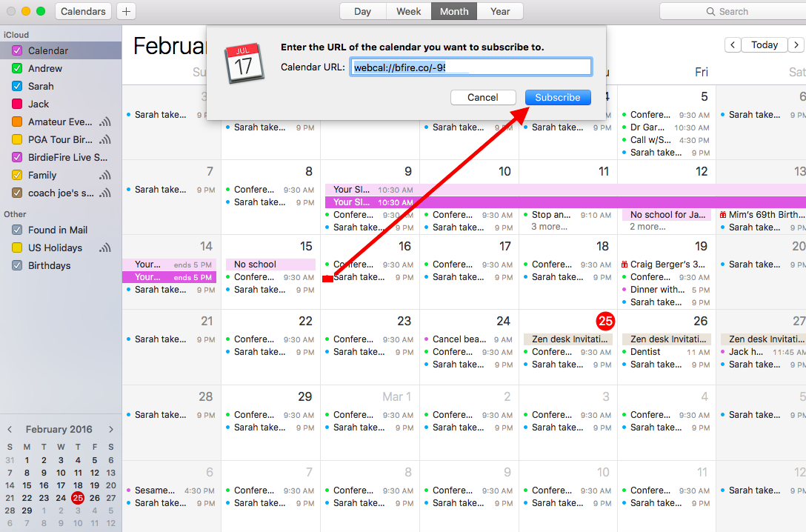Open the Dentist event on the 26th
Screen dimensions: 806x532
pyautogui.click(x=666, y=352)
